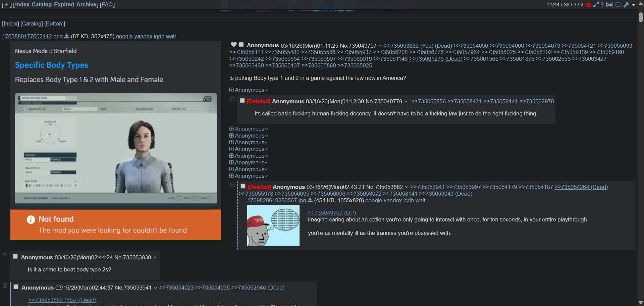The image size is (644, 306).
Task: Click the scrollbar down arrow
Action: coord(641,303)
